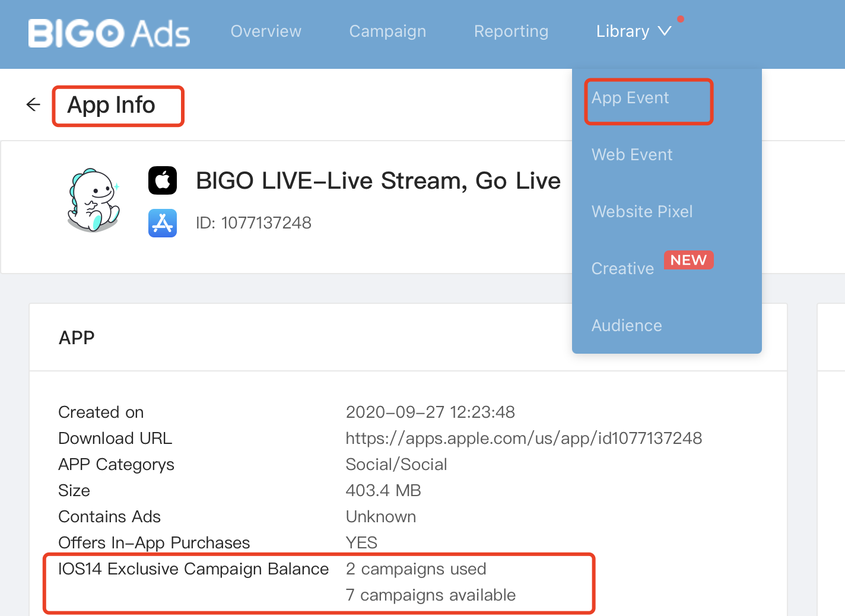Click the 403.4 MB size value
Screen dimensions: 845x616
383,491
